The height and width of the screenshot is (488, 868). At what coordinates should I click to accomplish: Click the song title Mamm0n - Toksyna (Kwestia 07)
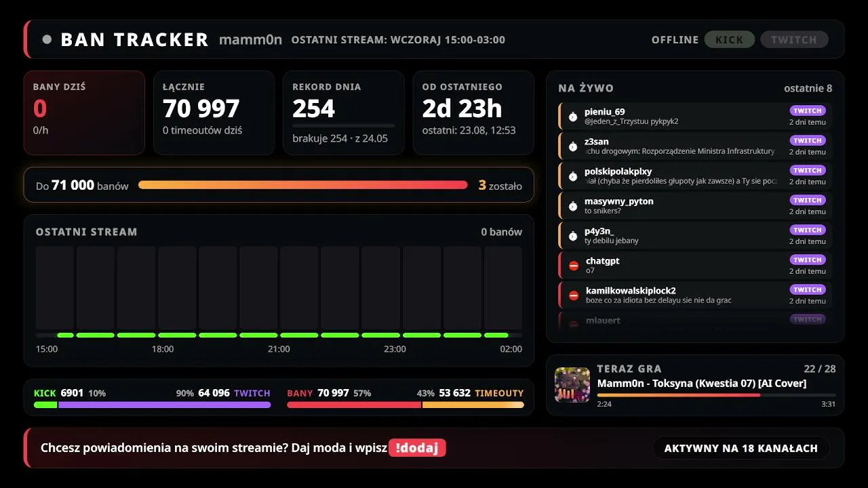click(702, 384)
